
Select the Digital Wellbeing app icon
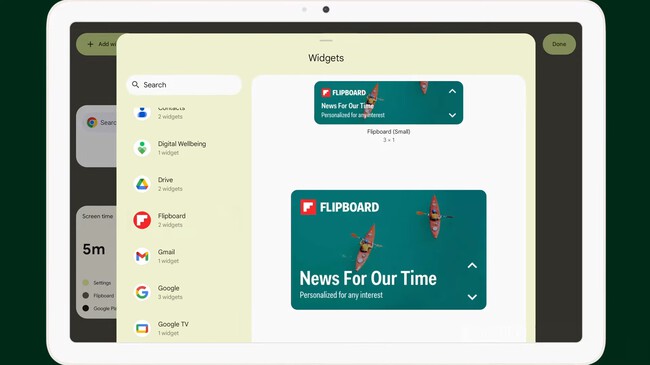point(142,148)
